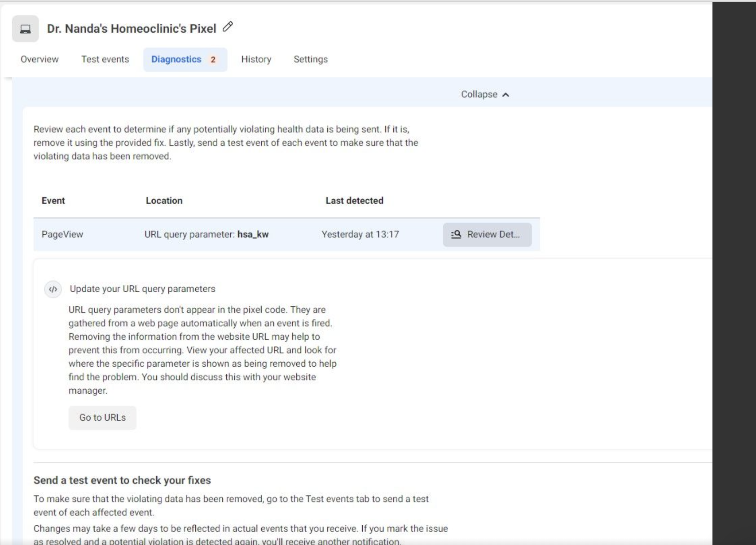This screenshot has height=545, width=756.
Task: Collapse the diagnostics issue section
Action: (485, 94)
